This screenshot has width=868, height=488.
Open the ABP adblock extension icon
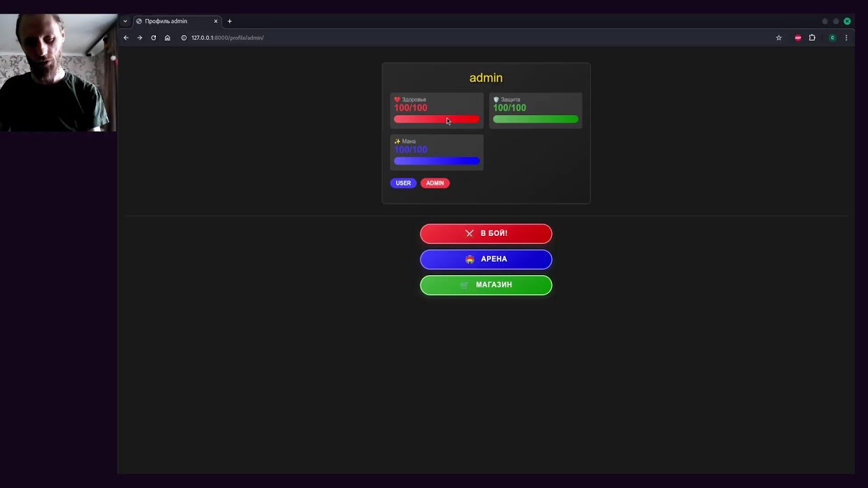(797, 38)
